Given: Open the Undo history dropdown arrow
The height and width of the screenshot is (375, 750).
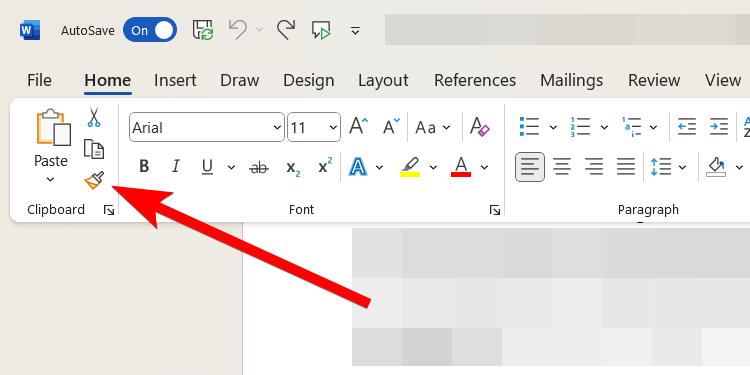Looking at the screenshot, I should [x=259, y=30].
